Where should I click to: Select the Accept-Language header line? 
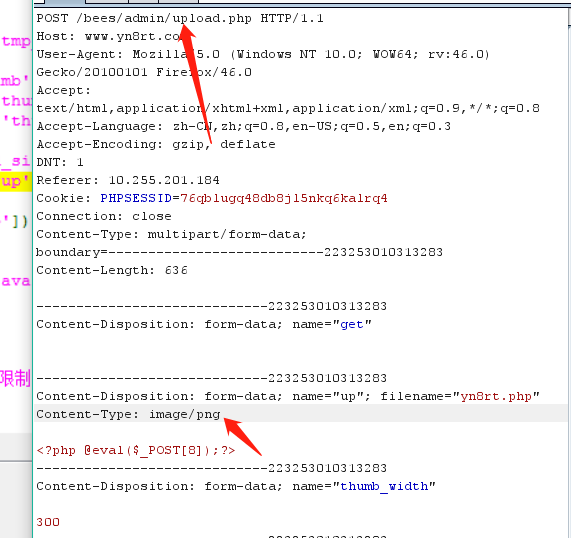pyautogui.click(x=244, y=126)
